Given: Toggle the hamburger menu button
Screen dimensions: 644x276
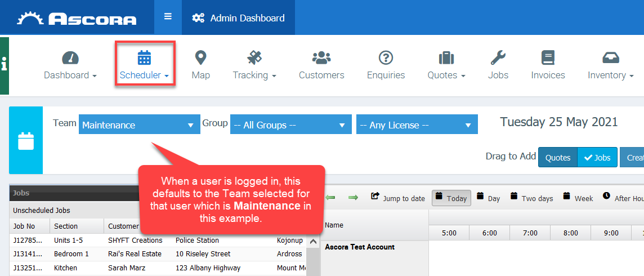Looking at the screenshot, I should (x=168, y=17).
